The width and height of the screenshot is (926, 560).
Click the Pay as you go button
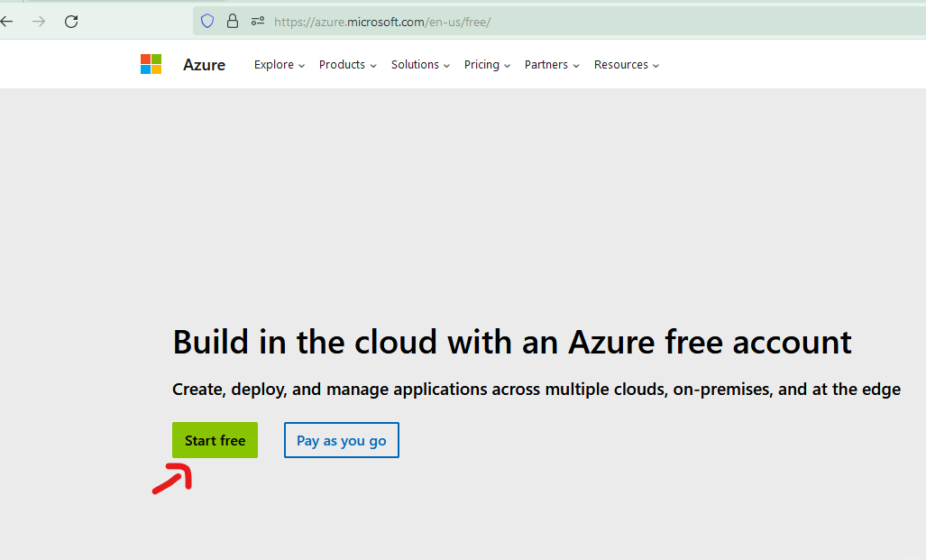click(342, 440)
